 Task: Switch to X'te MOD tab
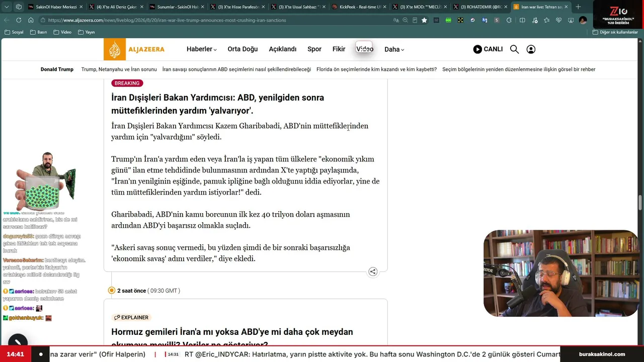(419, 7)
